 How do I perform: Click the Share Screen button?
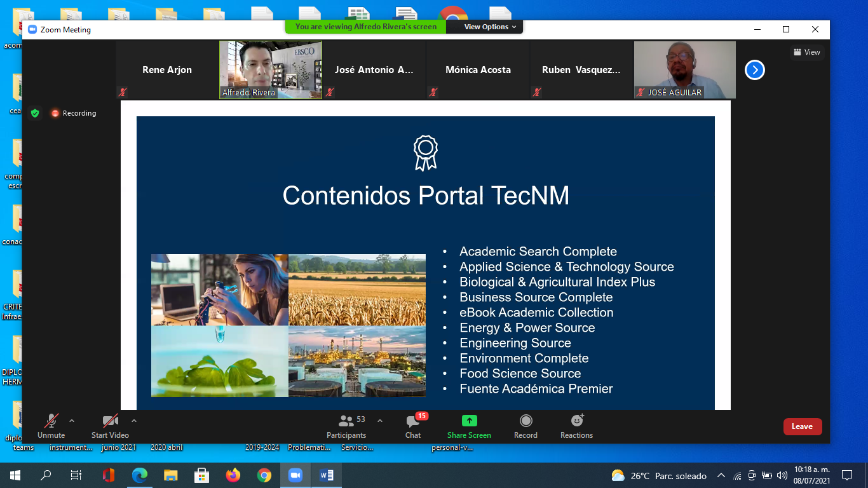469,426
